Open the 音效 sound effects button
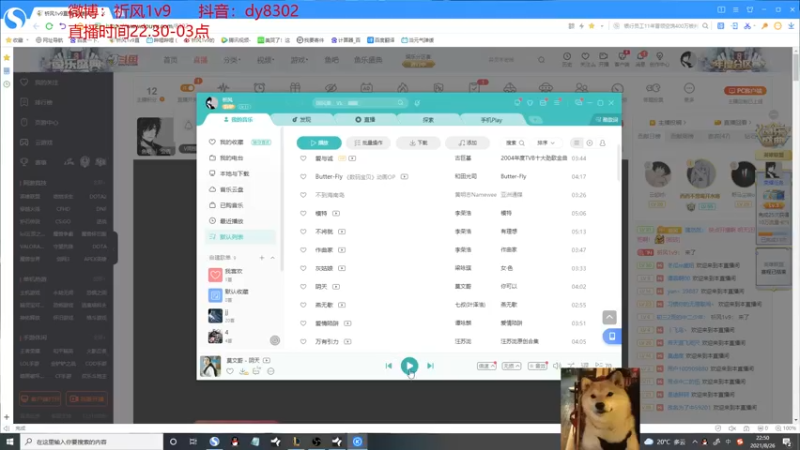The height and width of the screenshot is (450, 800). click(x=537, y=366)
